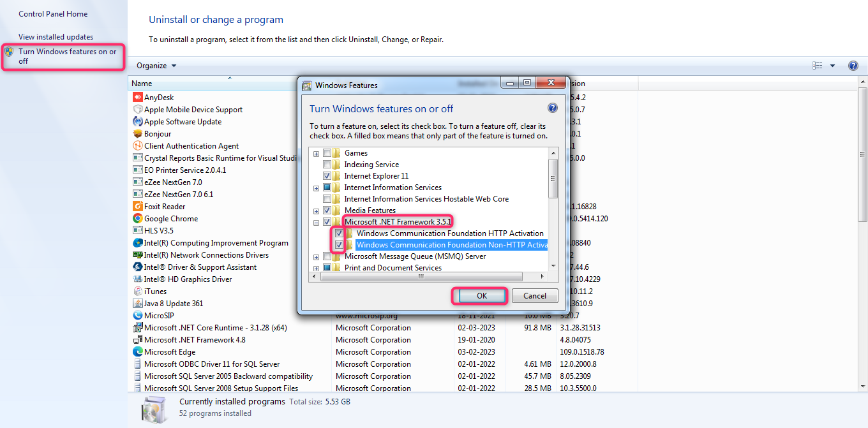Toggle WCF Non-HTTP Activation checkbox

click(339, 245)
